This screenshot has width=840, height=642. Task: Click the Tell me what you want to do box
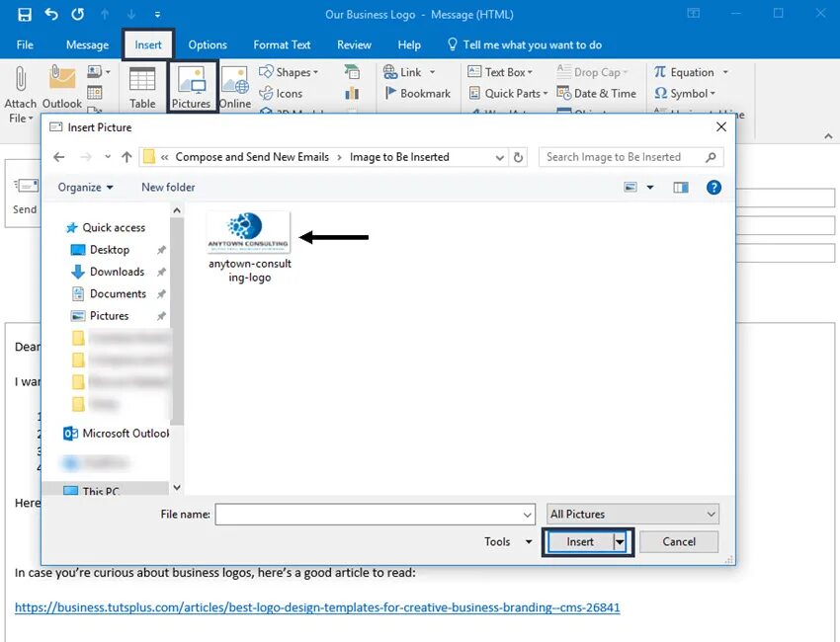click(525, 45)
